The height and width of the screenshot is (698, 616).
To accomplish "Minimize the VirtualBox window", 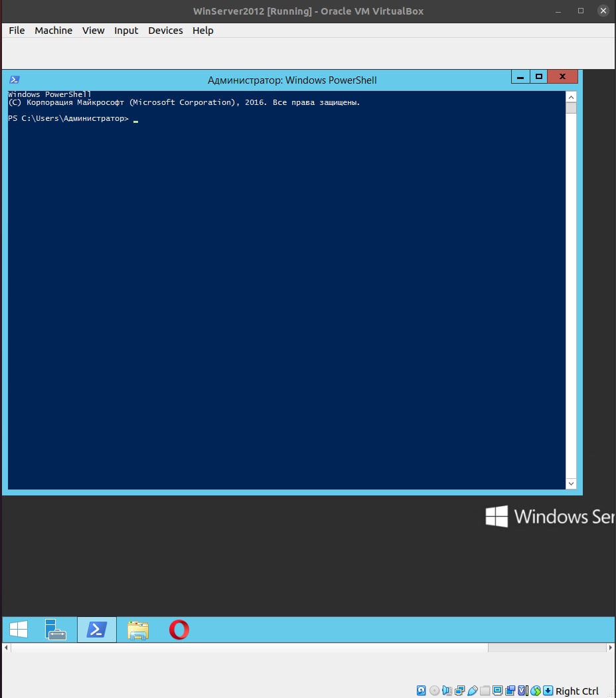I will [558, 11].
